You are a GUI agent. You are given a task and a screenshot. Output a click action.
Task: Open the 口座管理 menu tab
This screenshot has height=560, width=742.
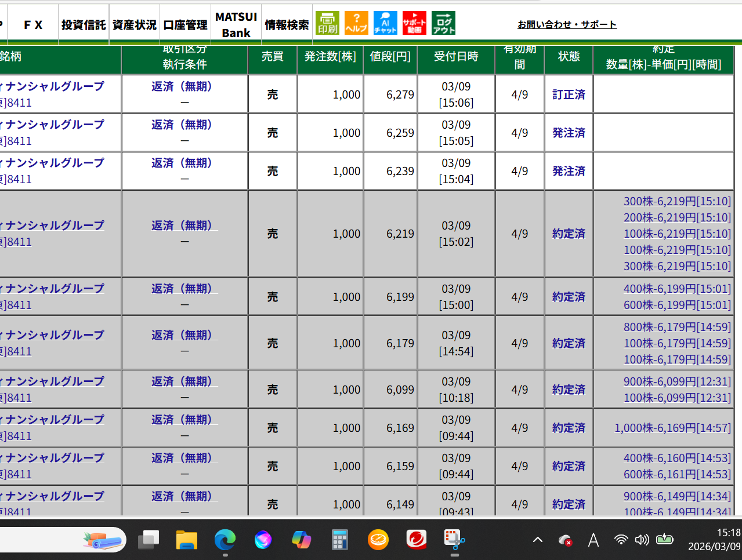click(185, 25)
